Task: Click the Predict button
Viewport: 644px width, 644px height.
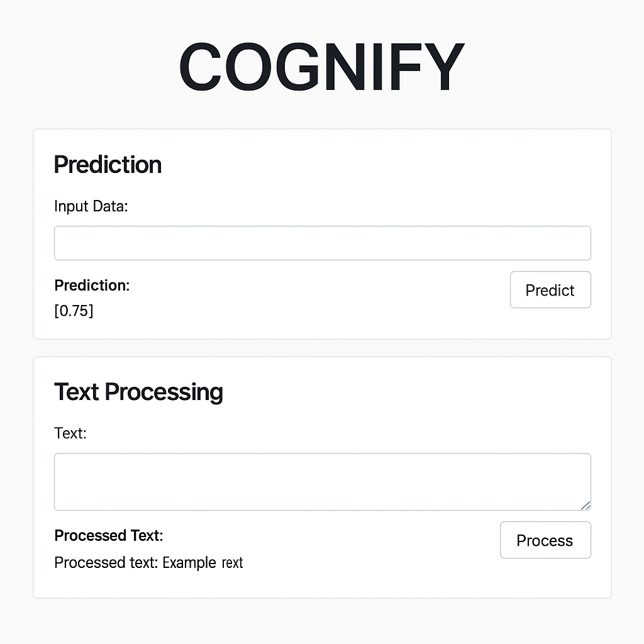Action: 550,289
